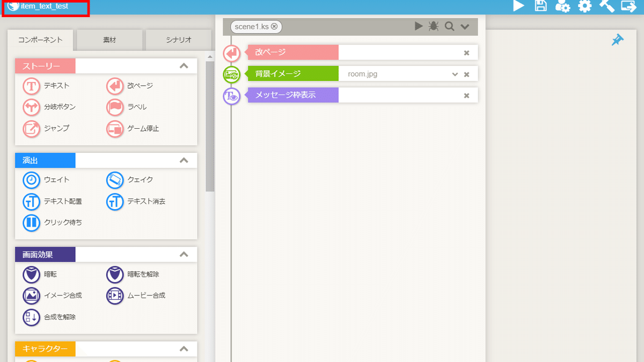Open the hammer tools icon
The width and height of the screenshot is (644, 362).
(x=606, y=6)
